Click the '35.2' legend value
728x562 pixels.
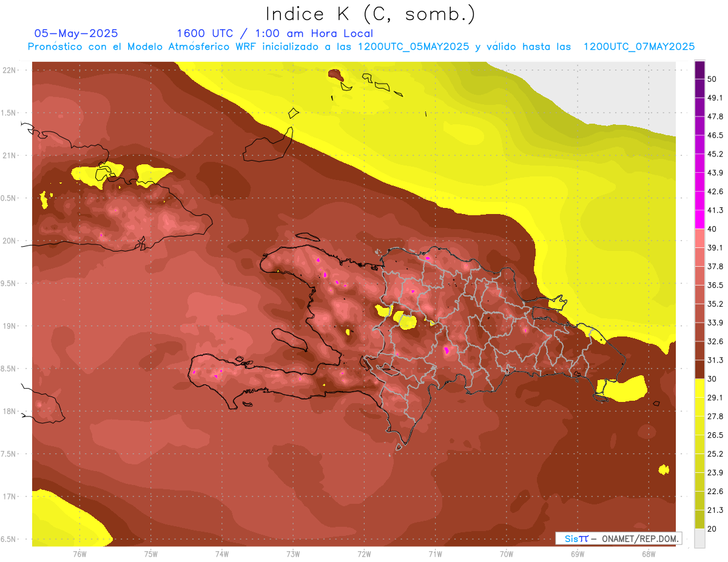(715, 304)
